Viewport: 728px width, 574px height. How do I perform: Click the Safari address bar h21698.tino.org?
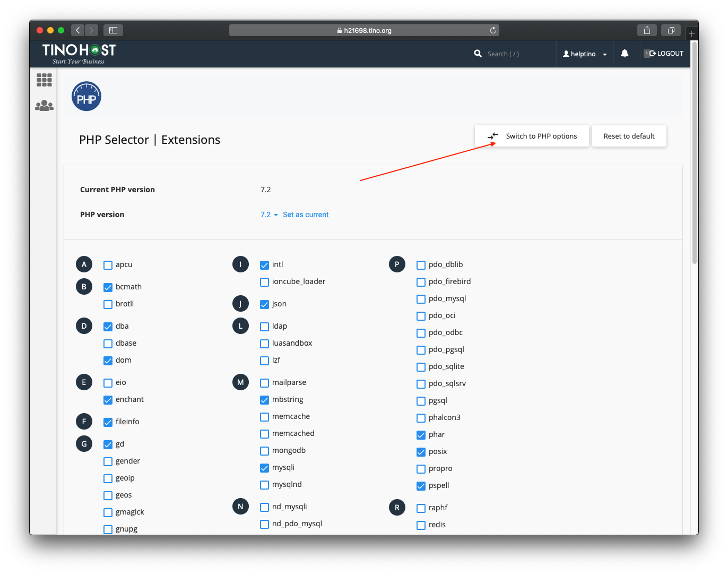tap(364, 30)
